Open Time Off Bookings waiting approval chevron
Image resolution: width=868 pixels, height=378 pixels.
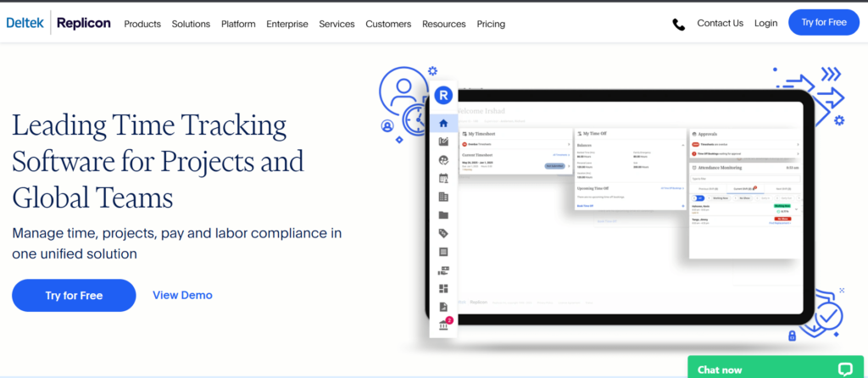coord(798,154)
